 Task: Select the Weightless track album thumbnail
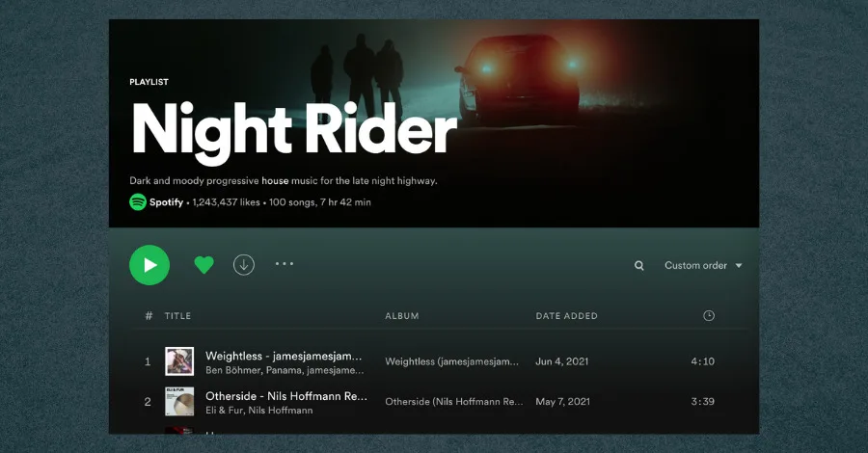[179, 361]
